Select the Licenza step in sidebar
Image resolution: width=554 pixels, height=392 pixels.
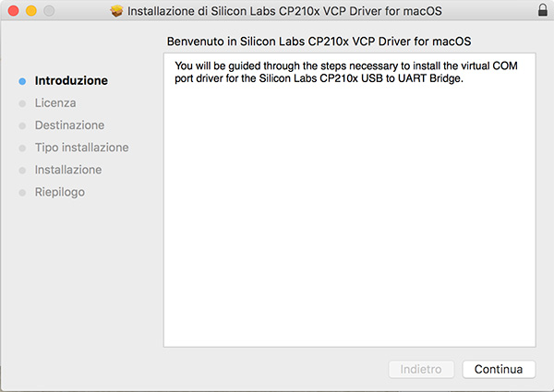[55, 102]
